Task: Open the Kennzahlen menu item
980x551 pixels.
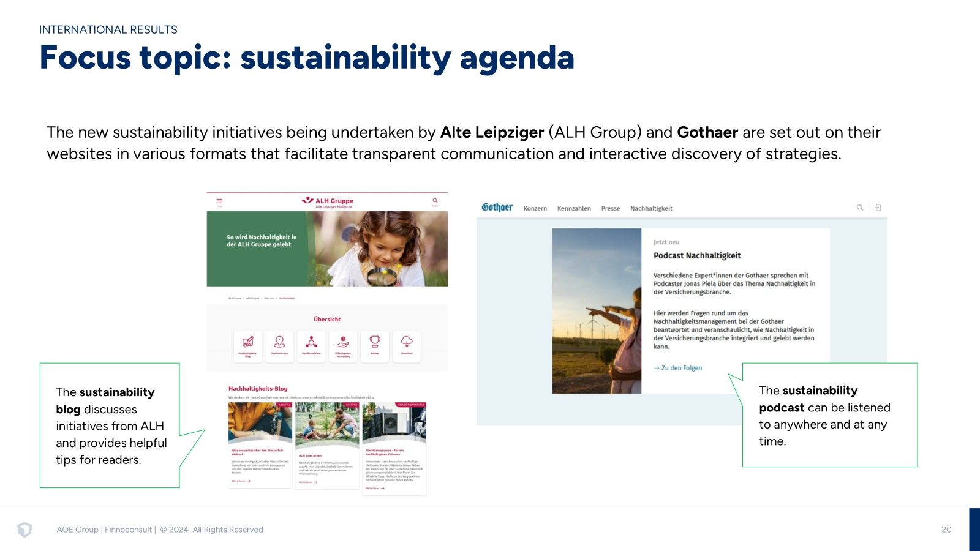Action: 574,209
